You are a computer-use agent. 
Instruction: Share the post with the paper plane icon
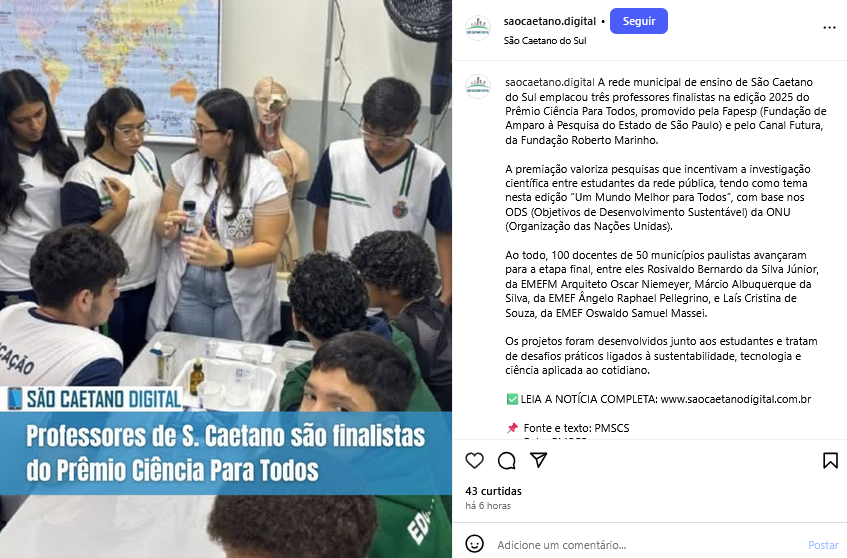click(x=539, y=460)
